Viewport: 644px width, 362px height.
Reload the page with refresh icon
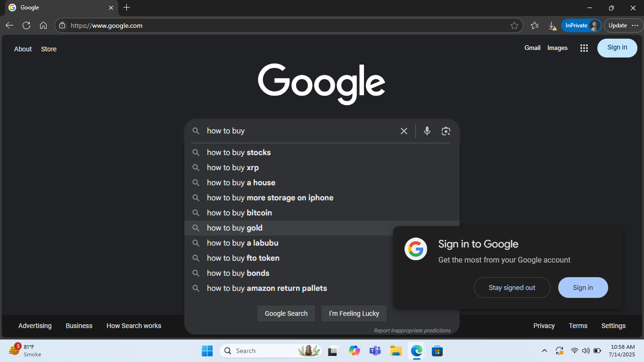26,25
